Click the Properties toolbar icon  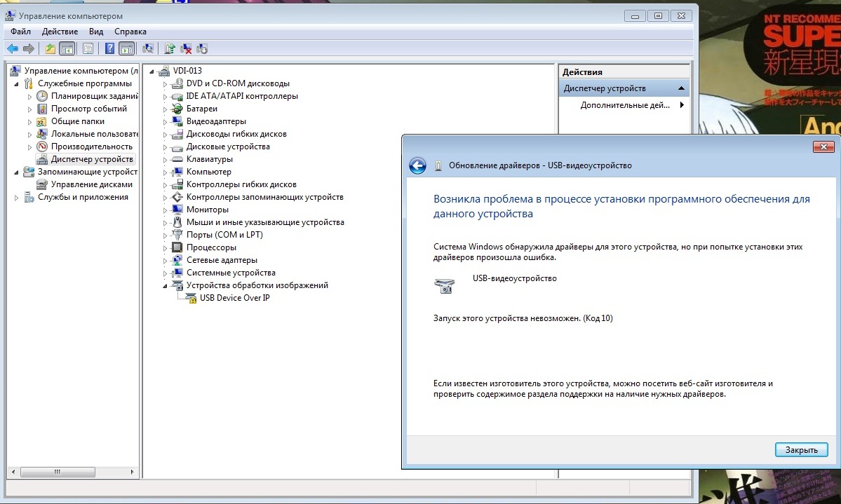tap(88, 48)
